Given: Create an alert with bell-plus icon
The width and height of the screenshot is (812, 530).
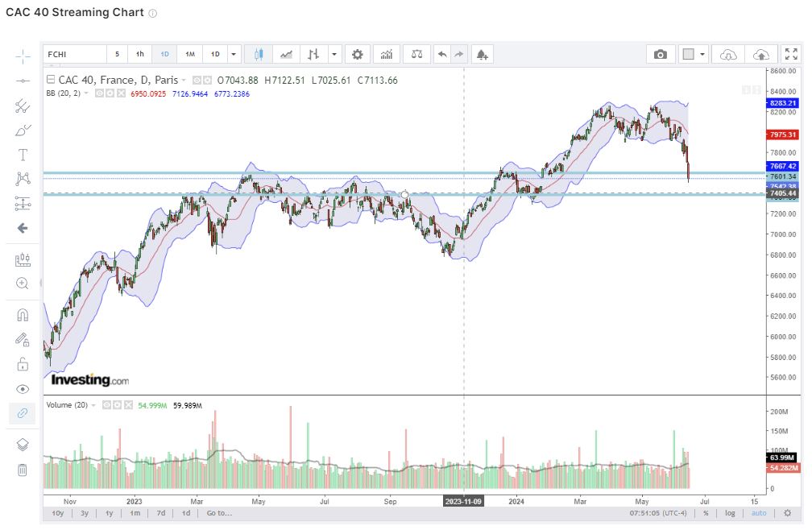Looking at the screenshot, I should (x=482, y=54).
